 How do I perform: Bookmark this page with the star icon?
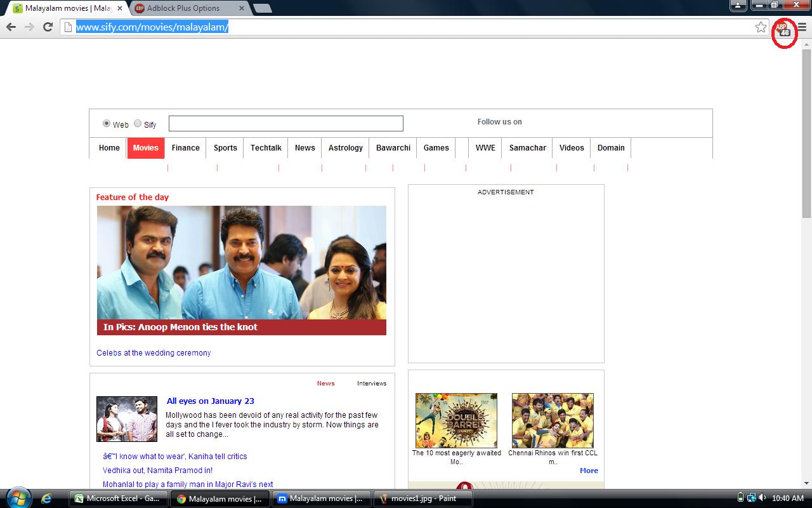[761, 27]
